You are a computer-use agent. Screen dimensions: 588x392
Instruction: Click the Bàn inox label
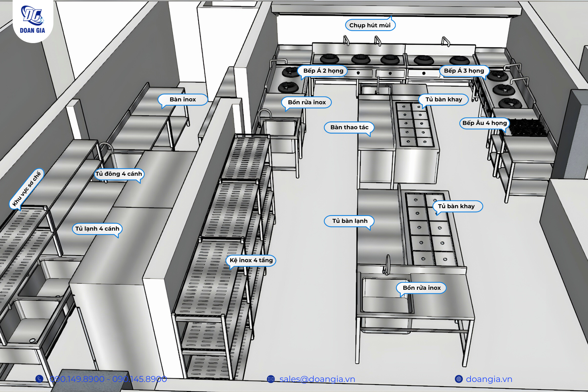tap(183, 99)
